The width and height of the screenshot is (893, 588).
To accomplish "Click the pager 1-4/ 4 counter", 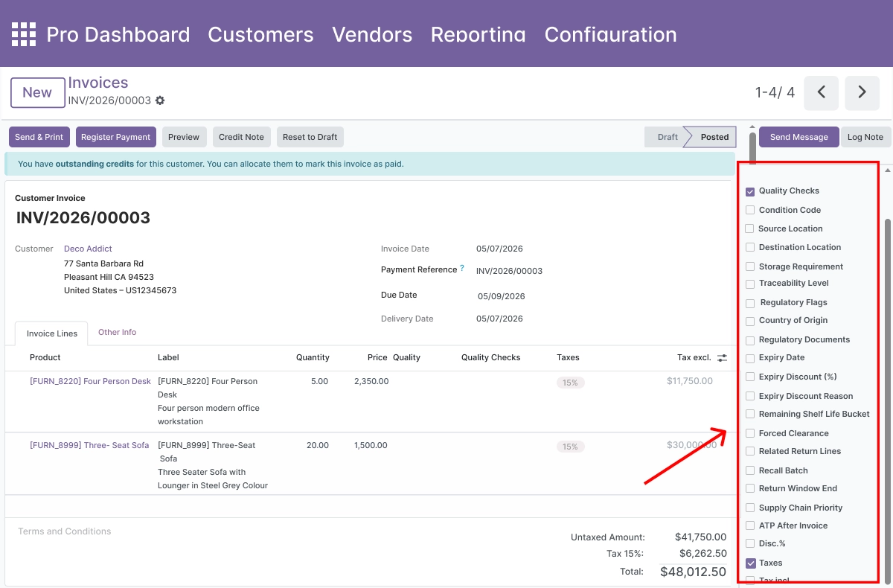I will click(x=775, y=92).
